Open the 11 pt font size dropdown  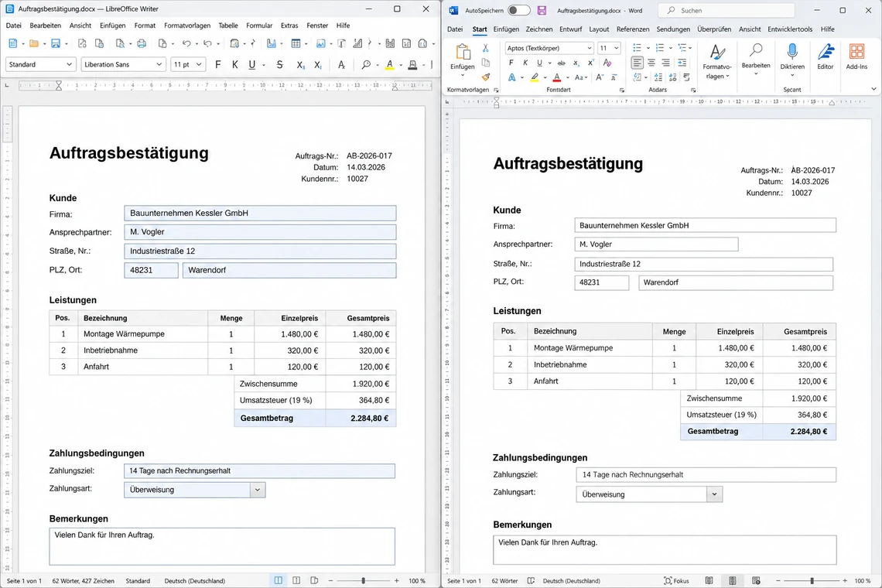pyautogui.click(x=199, y=65)
